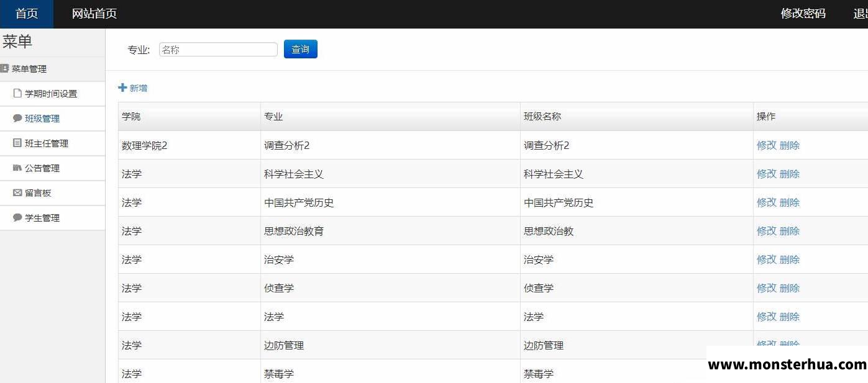Open 学期时间设置 in the sidebar
868x383 pixels.
click(x=52, y=94)
